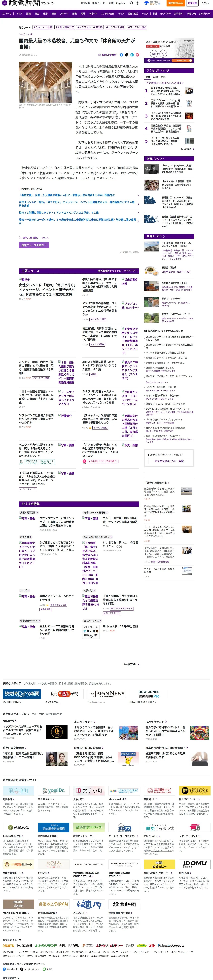Image resolution: width=213 pixels, height=980 pixels.
Task: Click 保存して後で読む beside share icons
Action: [108, 55]
